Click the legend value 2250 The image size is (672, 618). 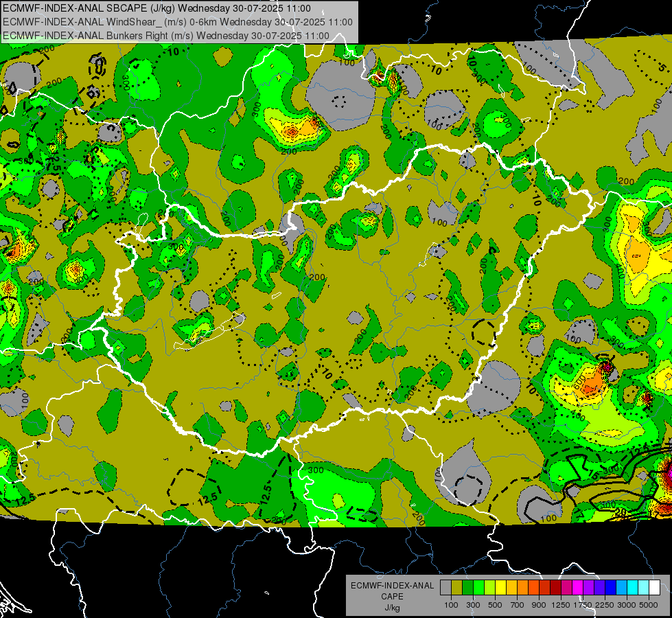pos(605,605)
